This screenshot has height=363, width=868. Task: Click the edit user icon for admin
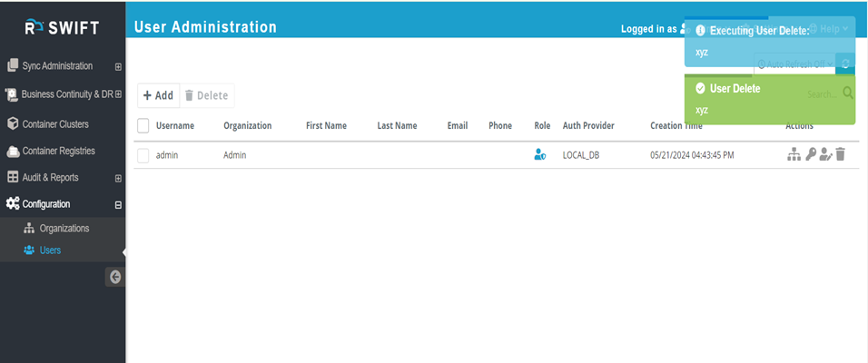click(x=826, y=154)
